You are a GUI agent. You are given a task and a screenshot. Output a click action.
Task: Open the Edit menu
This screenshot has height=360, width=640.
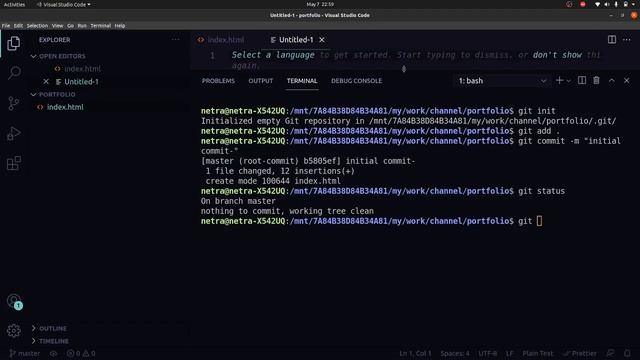(18, 25)
